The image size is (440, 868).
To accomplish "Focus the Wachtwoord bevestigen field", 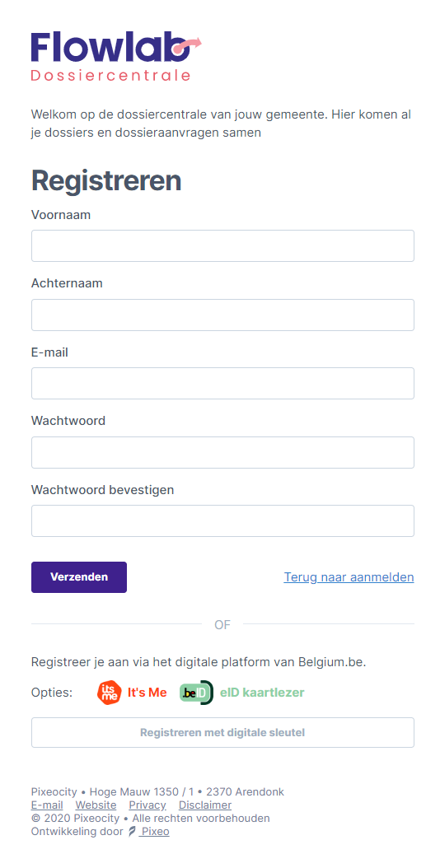I will 222,521.
